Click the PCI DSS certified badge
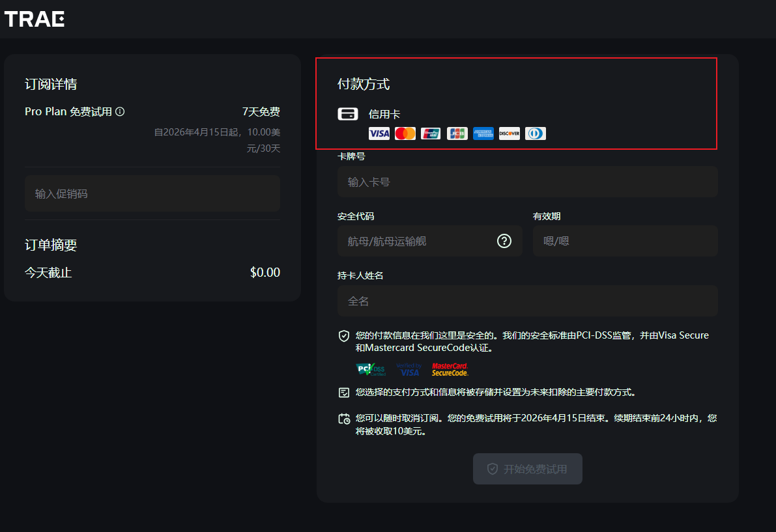 click(x=371, y=369)
